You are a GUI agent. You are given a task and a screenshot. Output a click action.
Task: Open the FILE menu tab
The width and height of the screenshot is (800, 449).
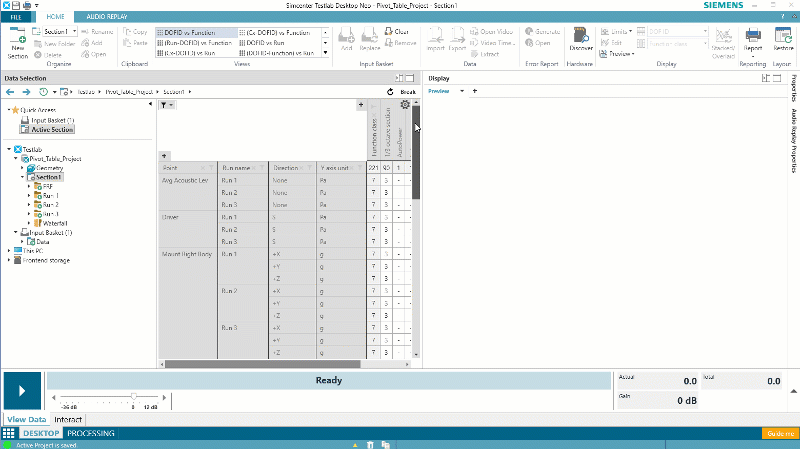coord(17,17)
